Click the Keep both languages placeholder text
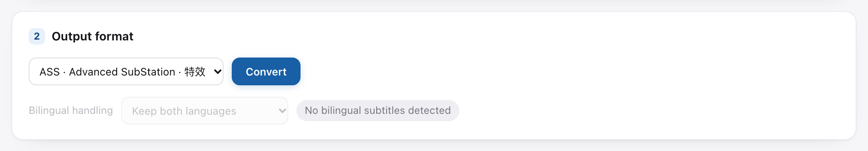The image size is (868, 151). coord(184,111)
